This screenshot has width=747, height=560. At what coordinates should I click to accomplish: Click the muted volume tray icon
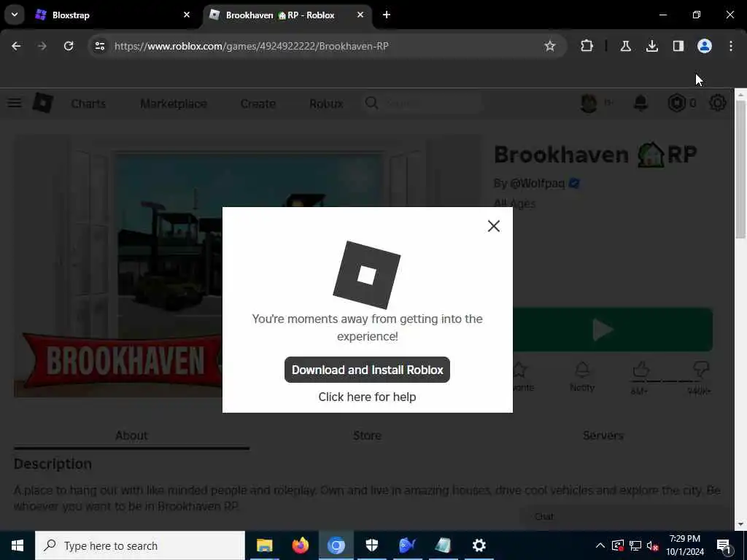pyautogui.click(x=652, y=545)
